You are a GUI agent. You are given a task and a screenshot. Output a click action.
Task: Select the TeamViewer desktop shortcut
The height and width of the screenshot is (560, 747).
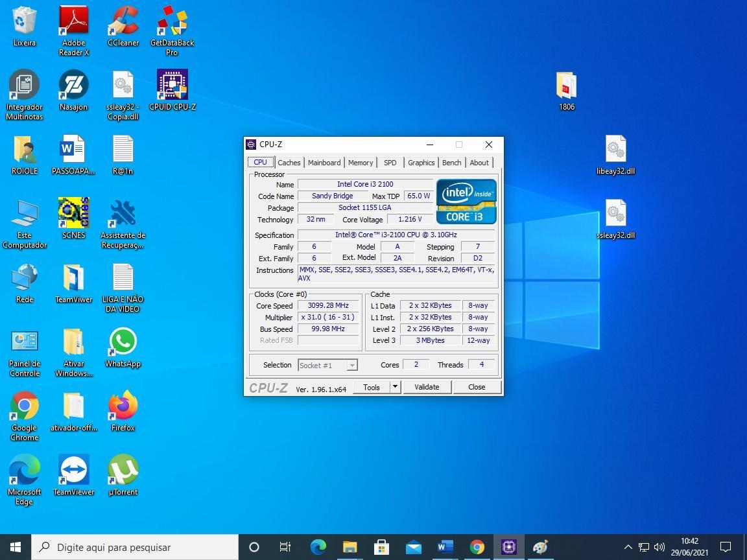pyautogui.click(x=73, y=475)
